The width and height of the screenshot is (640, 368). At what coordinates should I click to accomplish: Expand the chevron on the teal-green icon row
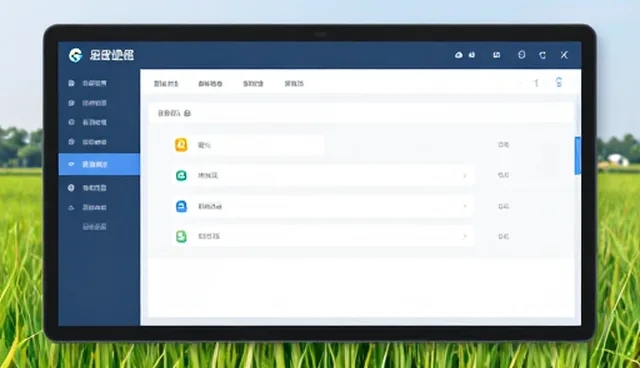coord(464,175)
